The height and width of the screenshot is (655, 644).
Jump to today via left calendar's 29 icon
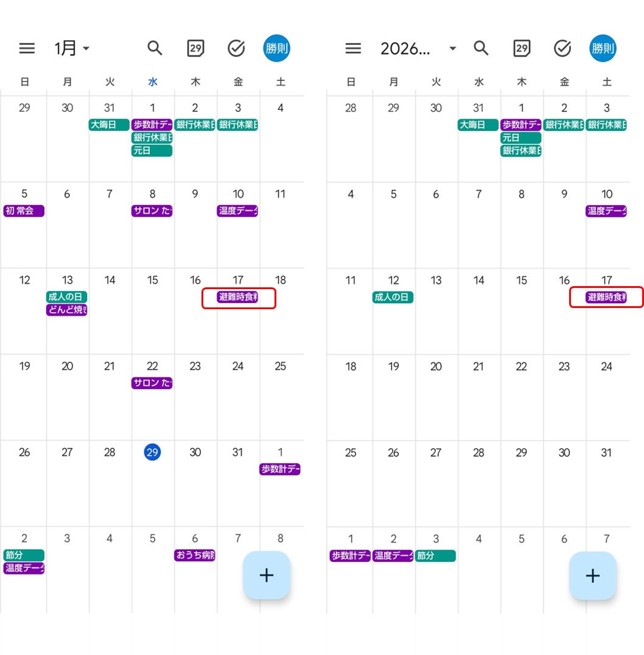(x=195, y=48)
